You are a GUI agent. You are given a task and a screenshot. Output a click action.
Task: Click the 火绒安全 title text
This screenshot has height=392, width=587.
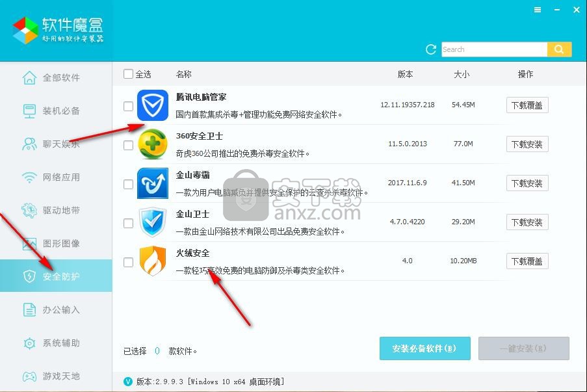(193, 253)
